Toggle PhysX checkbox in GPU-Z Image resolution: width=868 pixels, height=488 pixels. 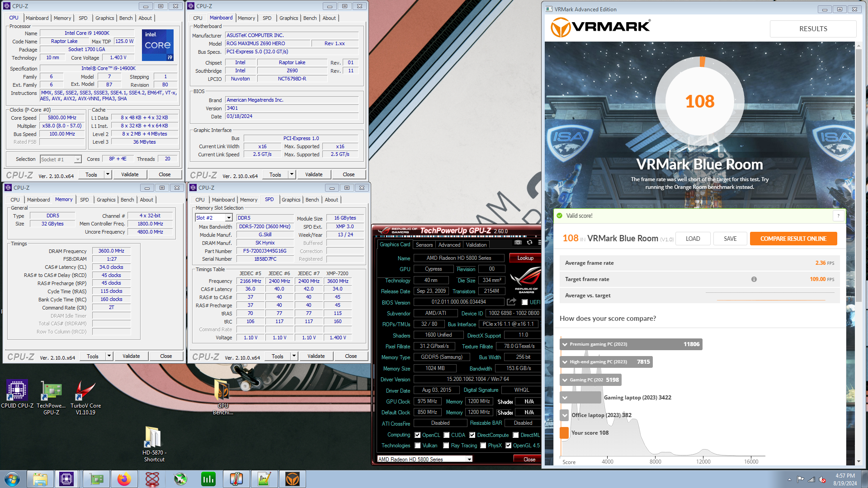[x=483, y=446]
